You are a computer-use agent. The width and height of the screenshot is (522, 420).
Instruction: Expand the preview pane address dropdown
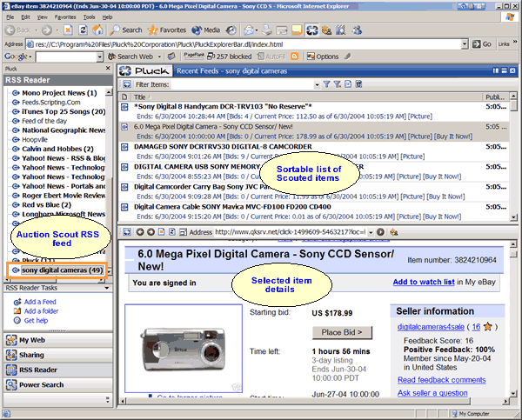pos(371,232)
